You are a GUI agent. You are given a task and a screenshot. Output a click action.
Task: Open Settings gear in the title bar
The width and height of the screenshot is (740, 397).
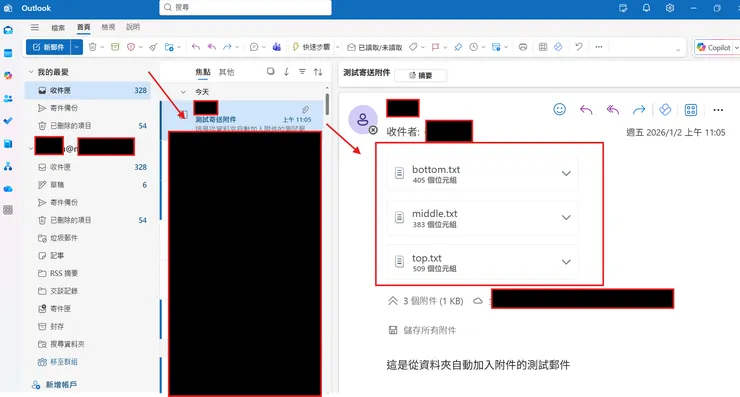coord(670,8)
